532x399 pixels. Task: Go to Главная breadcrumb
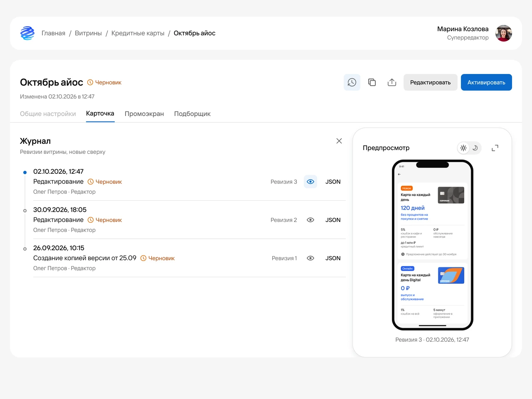(x=53, y=33)
